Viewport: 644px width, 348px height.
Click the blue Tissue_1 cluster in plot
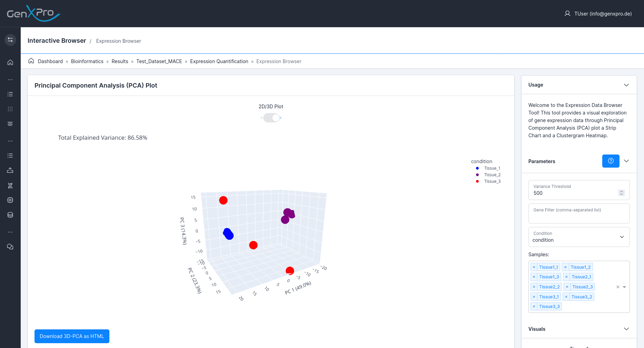tap(228, 234)
